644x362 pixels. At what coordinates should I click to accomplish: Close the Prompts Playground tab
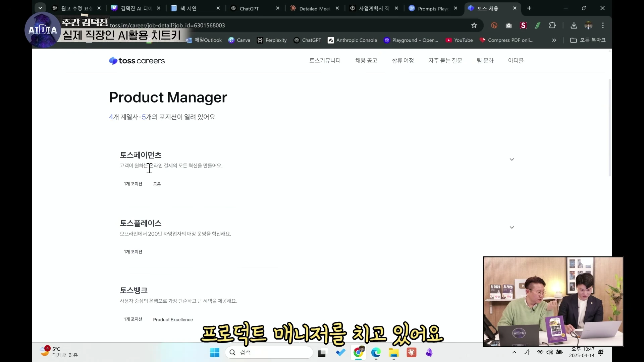(455, 8)
